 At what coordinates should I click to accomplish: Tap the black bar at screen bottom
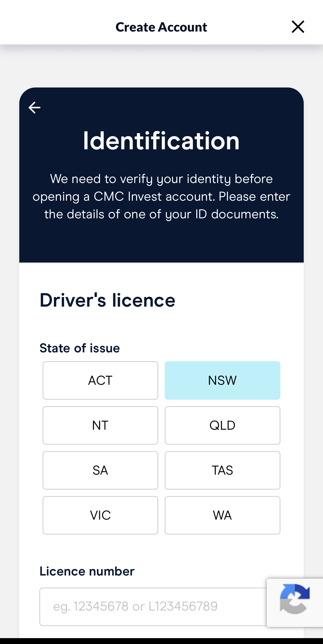coord(161,641)
